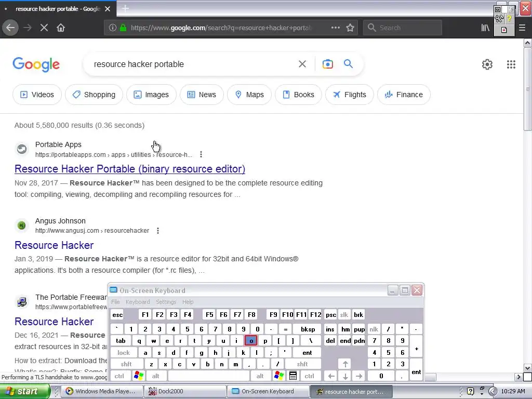Switch to Flights results
The width and height of the screenshot is (532, 399).
[x=350, y=95]
